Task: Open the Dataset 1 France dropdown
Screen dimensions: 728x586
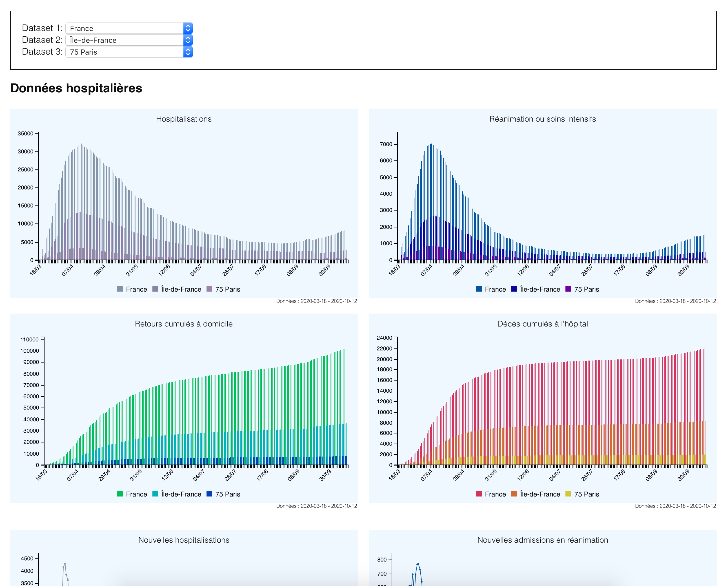Action: pos(129,28)
